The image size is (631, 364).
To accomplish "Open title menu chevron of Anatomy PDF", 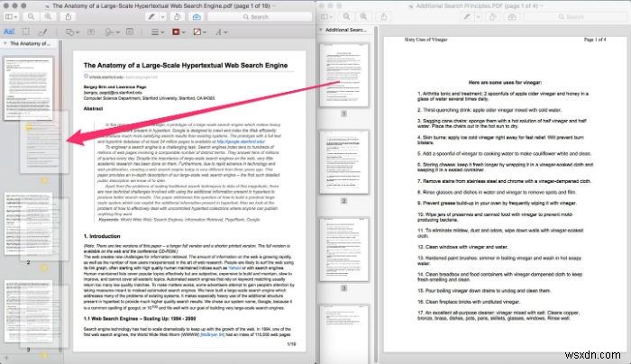I will (274, 6).
